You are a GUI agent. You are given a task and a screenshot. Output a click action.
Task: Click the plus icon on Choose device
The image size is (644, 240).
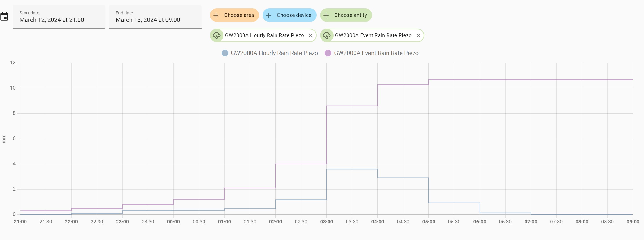269,15
